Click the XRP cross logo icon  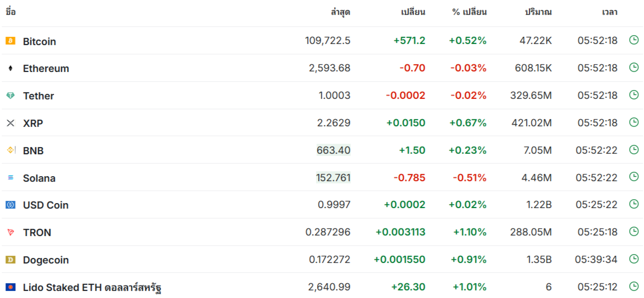click(10, 123)
